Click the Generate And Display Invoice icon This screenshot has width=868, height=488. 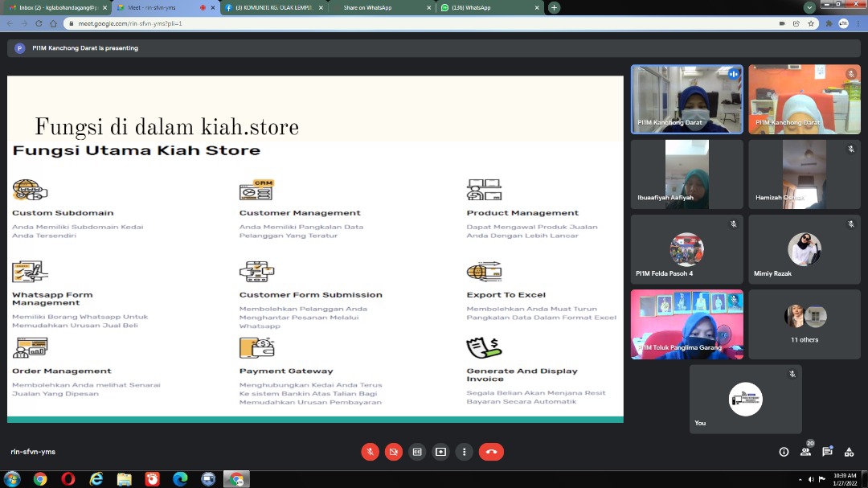pos(484,347)
